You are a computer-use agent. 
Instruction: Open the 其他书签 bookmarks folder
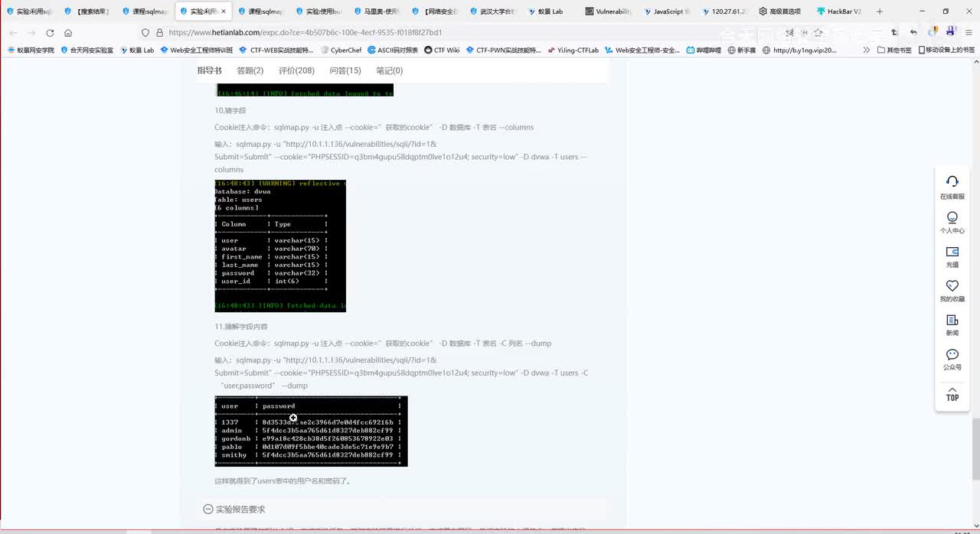tap(894, 50)
